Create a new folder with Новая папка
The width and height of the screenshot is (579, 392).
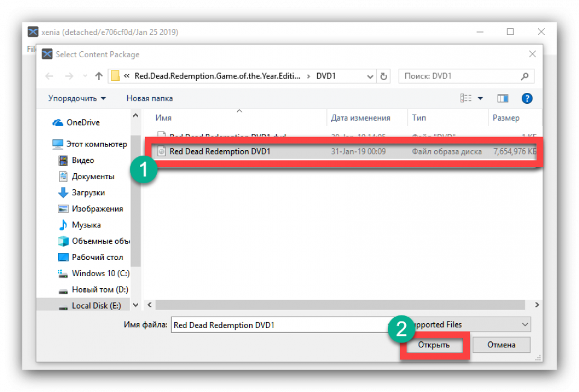[150, 98]
